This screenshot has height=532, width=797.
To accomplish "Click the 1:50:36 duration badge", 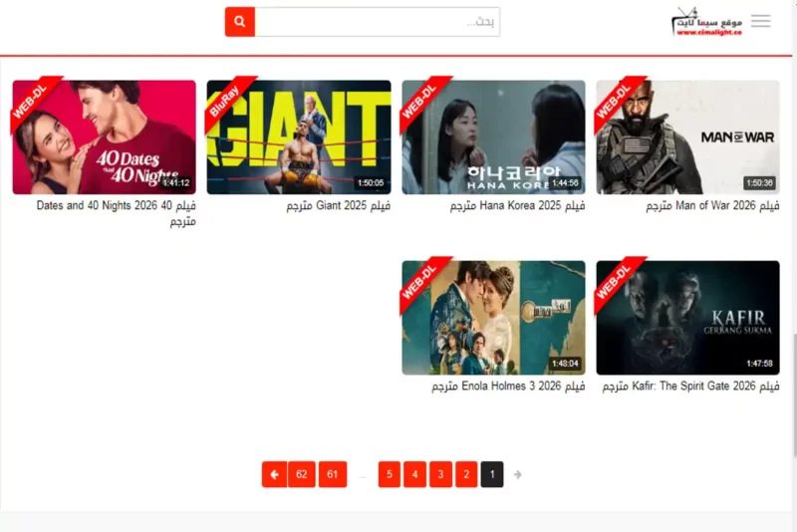I will click(x=759, y=183).
